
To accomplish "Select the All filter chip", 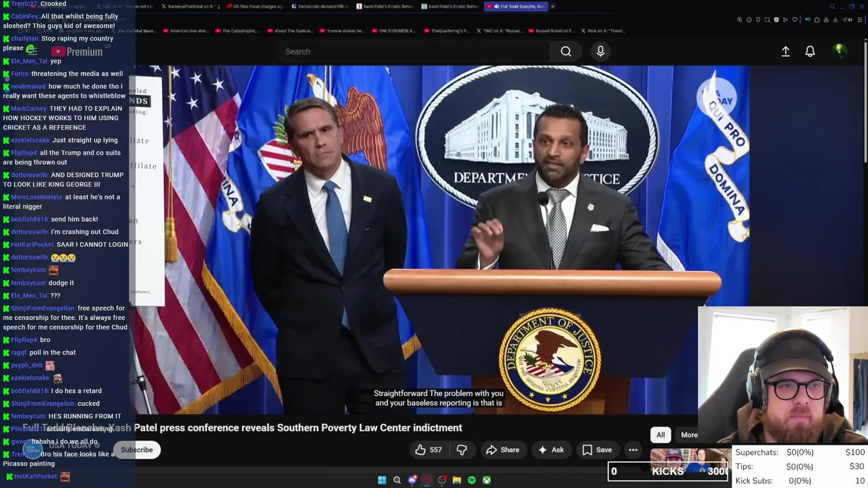I will (660, 435).
